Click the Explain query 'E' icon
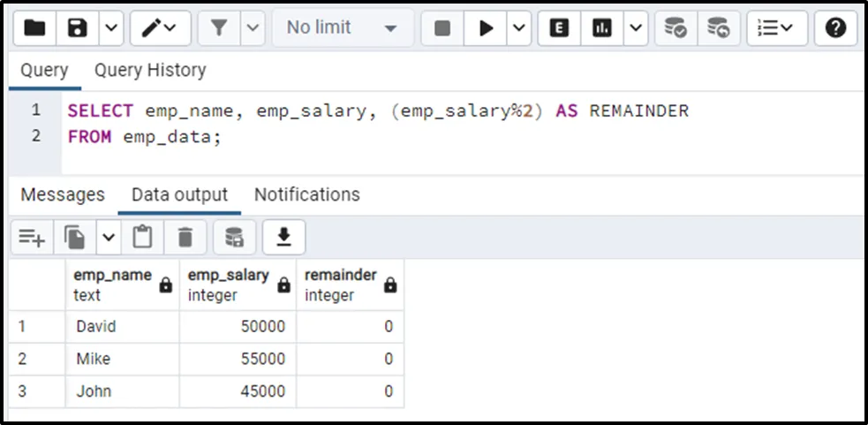Image resolution: width=868 pixels, height=425 pixels. pyautogui.click(x=559, y=28)
